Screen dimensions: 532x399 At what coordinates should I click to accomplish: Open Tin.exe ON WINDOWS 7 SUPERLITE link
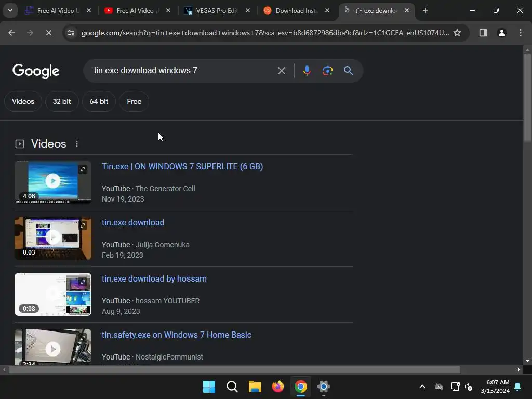(x=182, y=167)
